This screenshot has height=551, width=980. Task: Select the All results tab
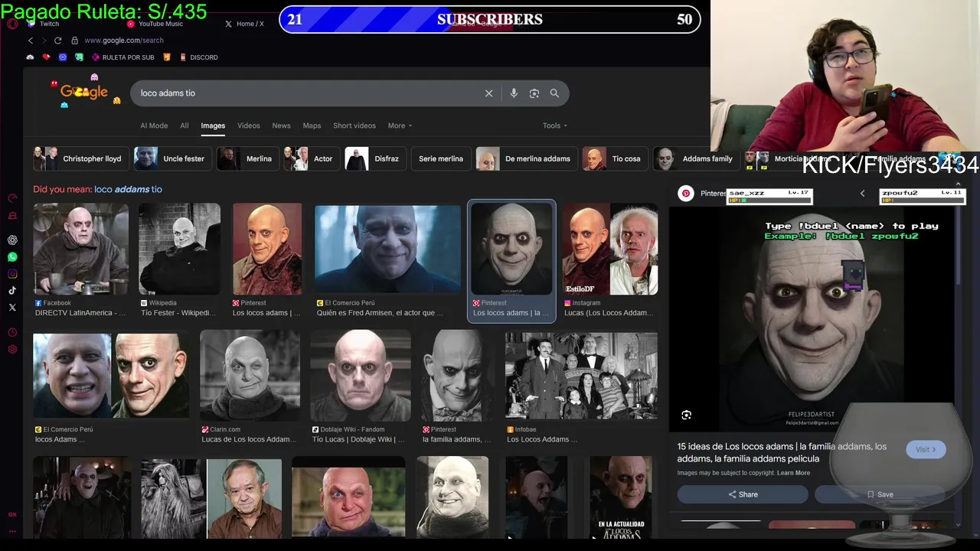tap(185, 126)
